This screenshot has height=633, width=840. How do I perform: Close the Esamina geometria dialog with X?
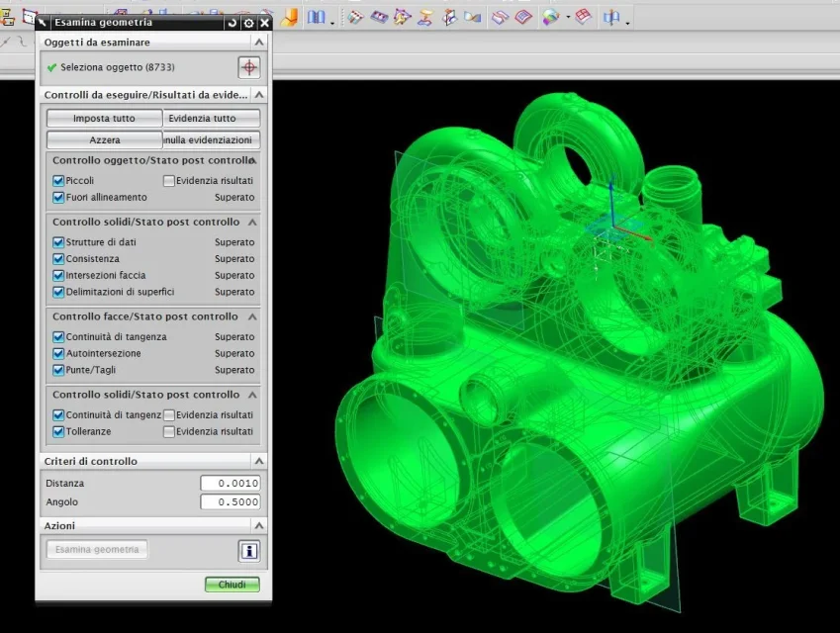264,23
